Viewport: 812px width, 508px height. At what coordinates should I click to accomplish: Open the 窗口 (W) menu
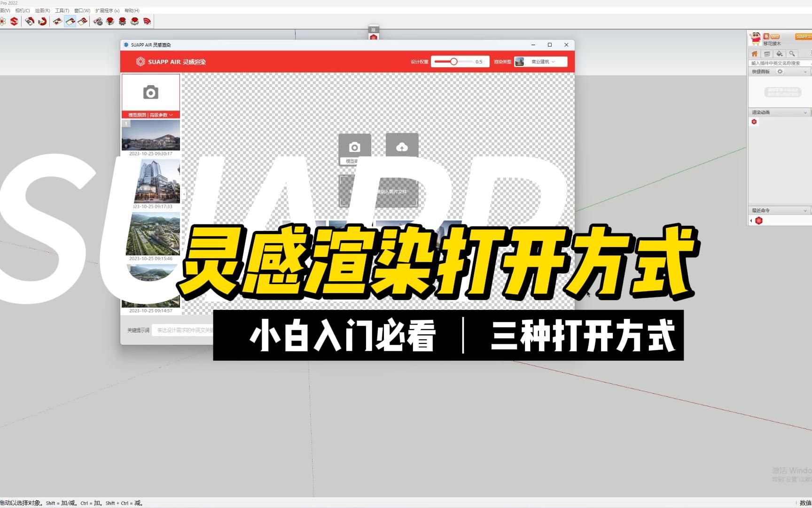(83, 10)
